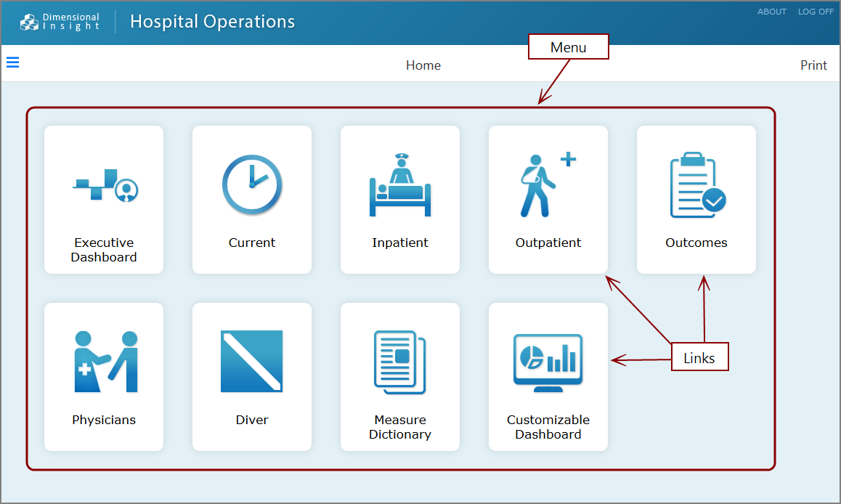841x504 pixels.
Task: Launch the Diver square icon
Action: coord(252,362)
